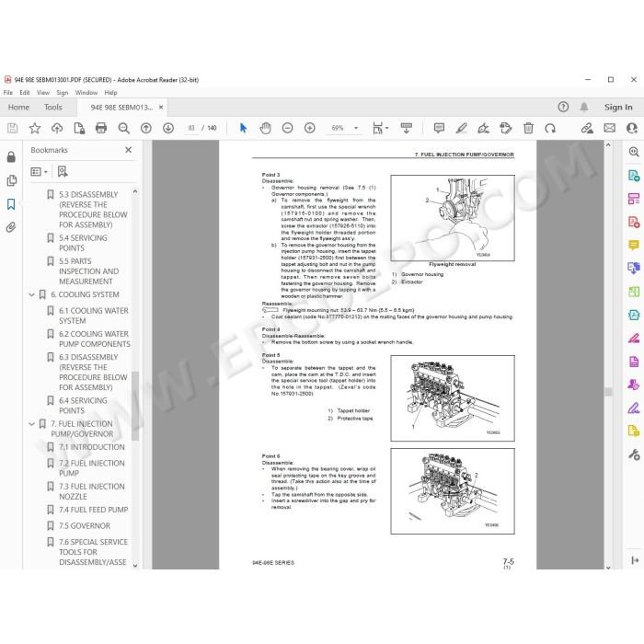
Task: Open bookmark 7.5 GOVERNOR
Action: [85, 525]
